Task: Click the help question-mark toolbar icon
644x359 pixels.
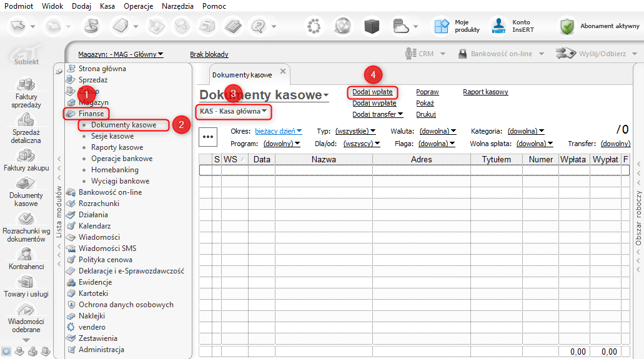Action: [x=258, y=26]
